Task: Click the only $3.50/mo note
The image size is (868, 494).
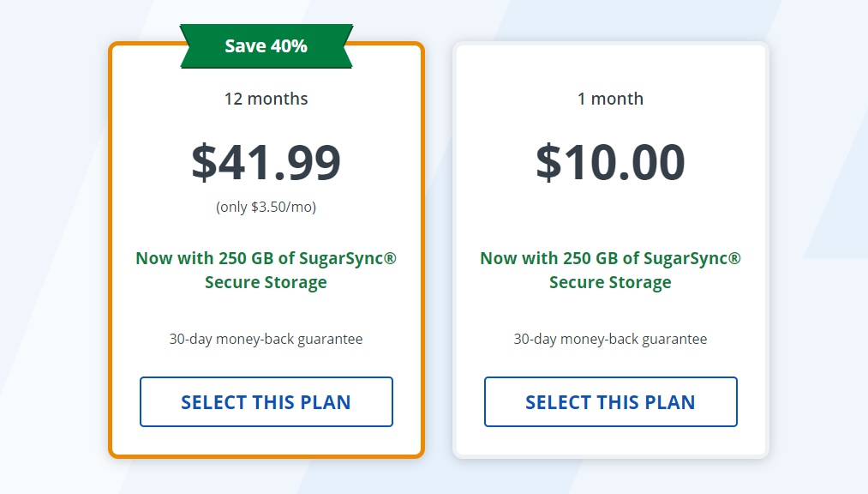Action: click(266, 208)
